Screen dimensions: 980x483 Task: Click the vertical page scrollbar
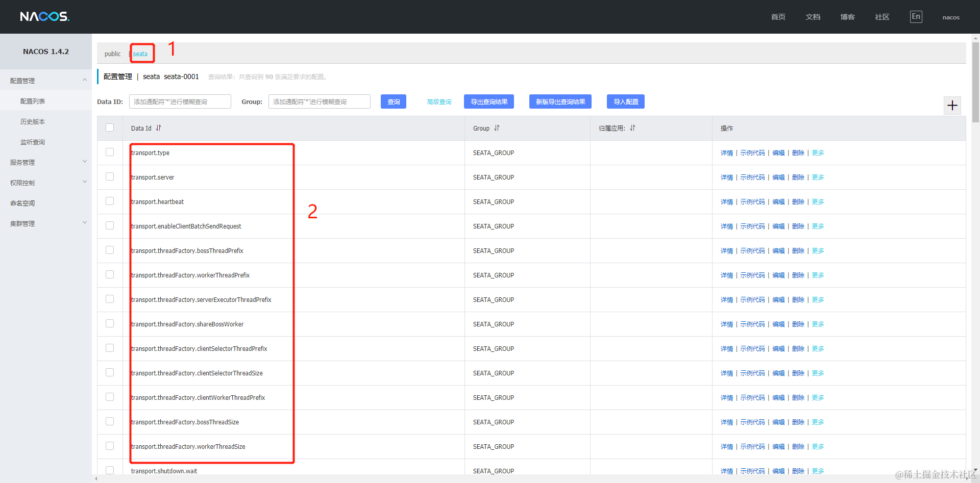tap(975, 82)
